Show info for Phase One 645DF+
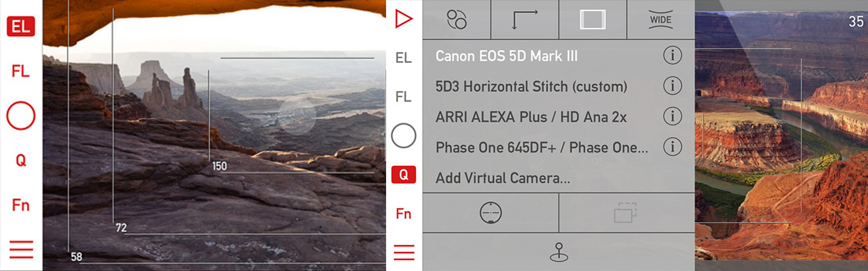The height and width of the screenshot is (271, 868). point(672,147)
